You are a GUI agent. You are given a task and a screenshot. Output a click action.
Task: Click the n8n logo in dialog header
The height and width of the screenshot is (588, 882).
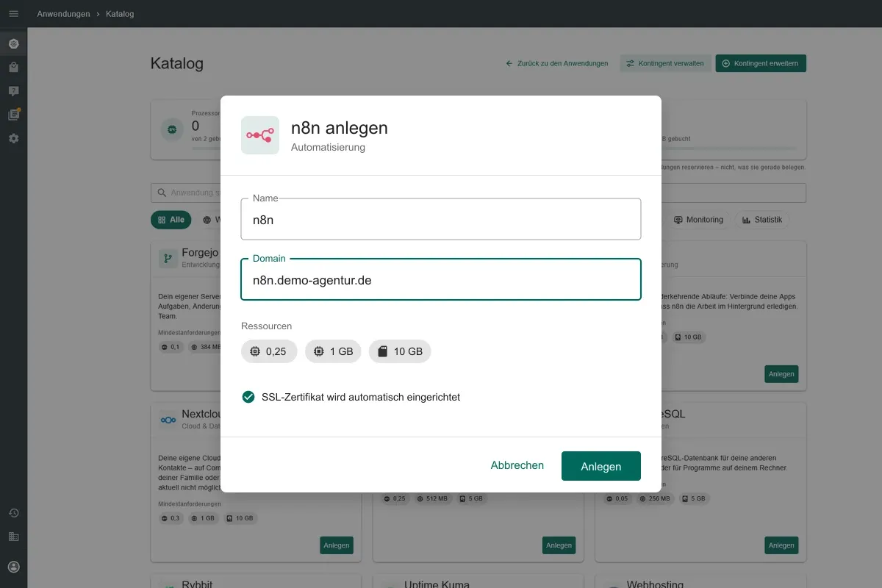pos(260,135)
